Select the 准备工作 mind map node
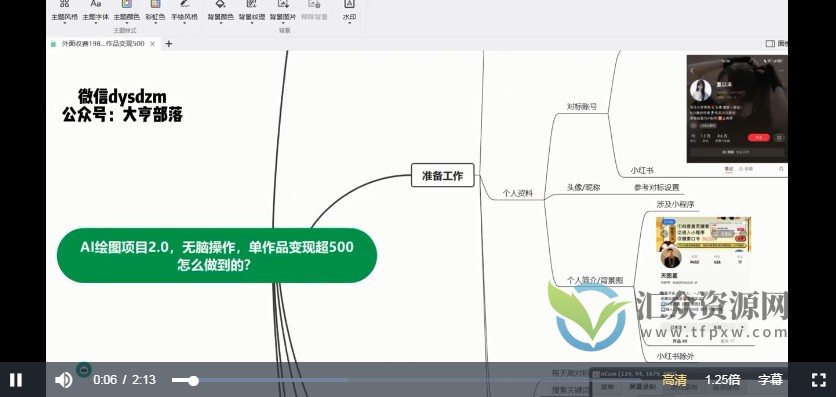Image resolution: width=836 pixels, height=397 pixels. pyautogui.click(x=443, y=175)
